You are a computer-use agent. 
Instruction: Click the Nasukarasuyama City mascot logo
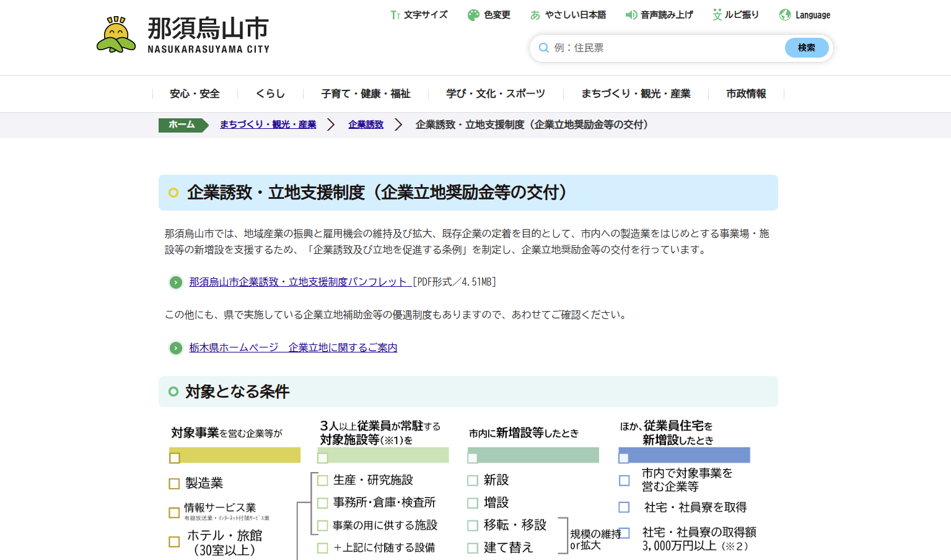(116, 35)
